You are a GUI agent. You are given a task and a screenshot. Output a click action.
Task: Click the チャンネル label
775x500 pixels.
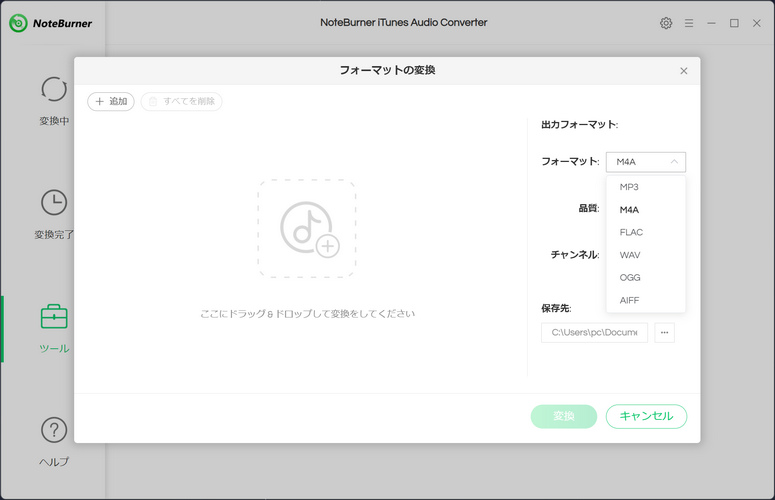pos(575,254)
